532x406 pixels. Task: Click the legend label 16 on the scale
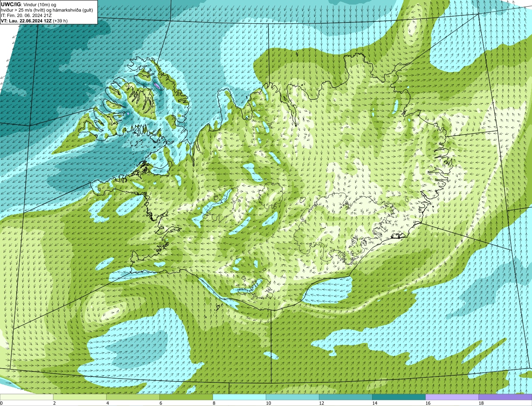coord(427,403)
